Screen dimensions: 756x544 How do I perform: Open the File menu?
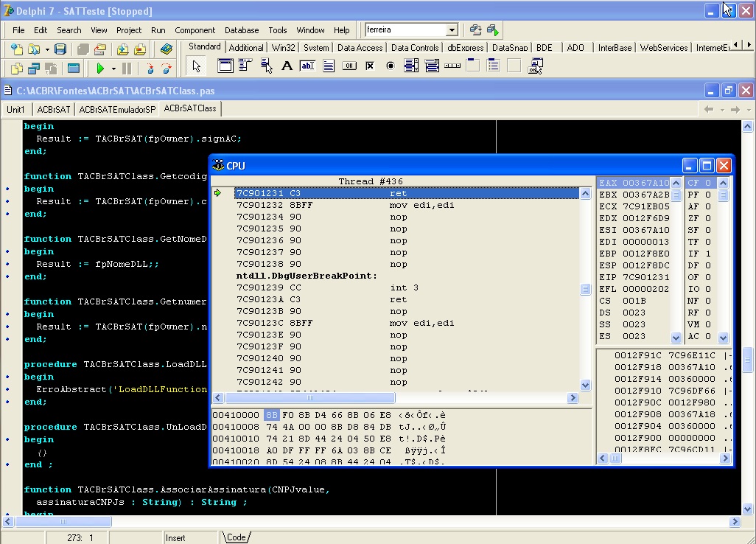[18, 30]
